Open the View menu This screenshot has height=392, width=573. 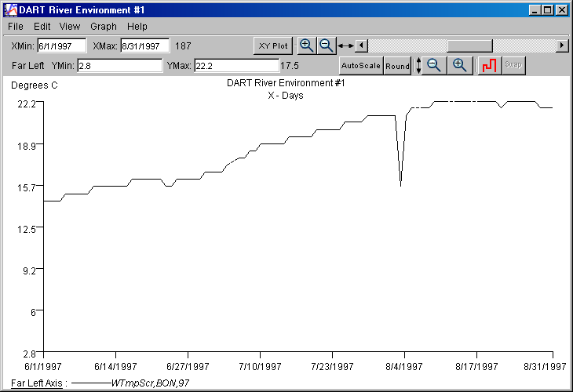tap(70, 27)
